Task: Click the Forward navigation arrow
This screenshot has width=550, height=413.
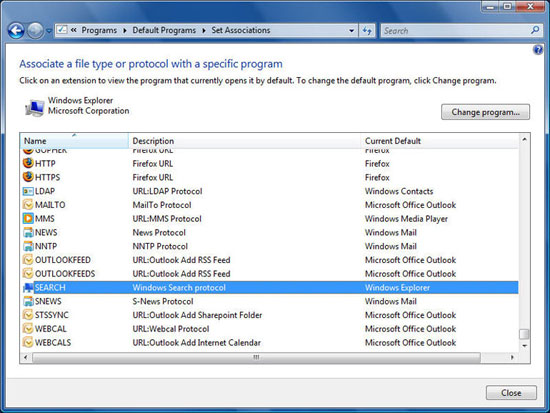Action: click(x=35, y=31)
